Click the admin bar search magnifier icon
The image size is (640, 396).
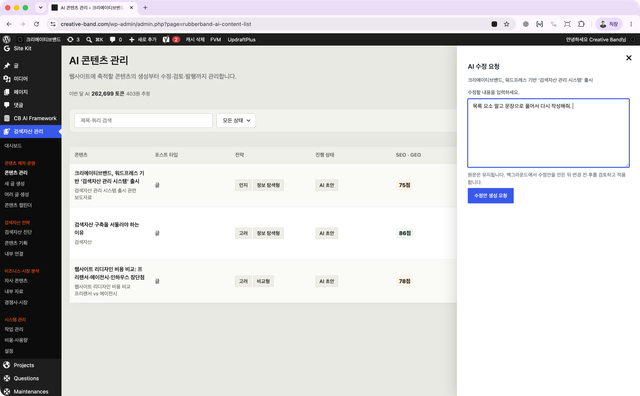[89, 40]
